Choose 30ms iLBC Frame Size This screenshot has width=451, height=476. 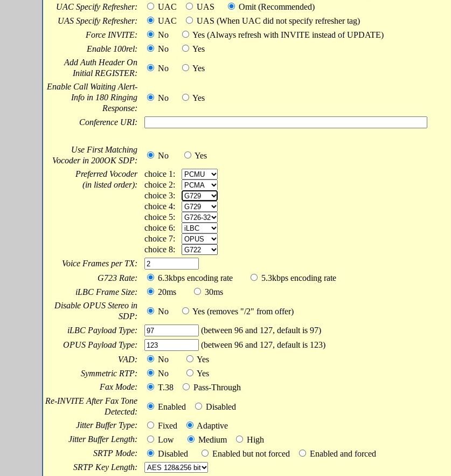(197, 292)
